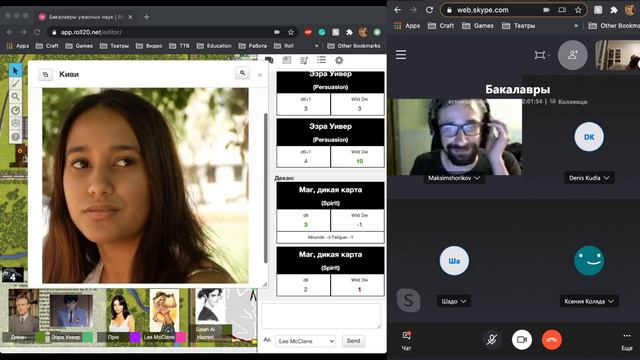Select the Roll20 dice rolling tool
Viewport: 640px width, 360px height.
16,123
